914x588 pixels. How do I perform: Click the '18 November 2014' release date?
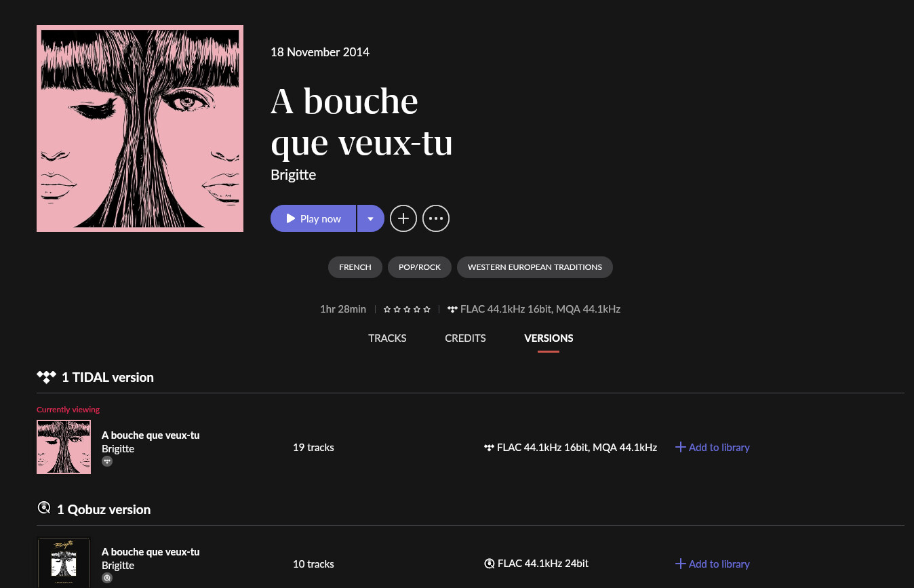[320, 52]
